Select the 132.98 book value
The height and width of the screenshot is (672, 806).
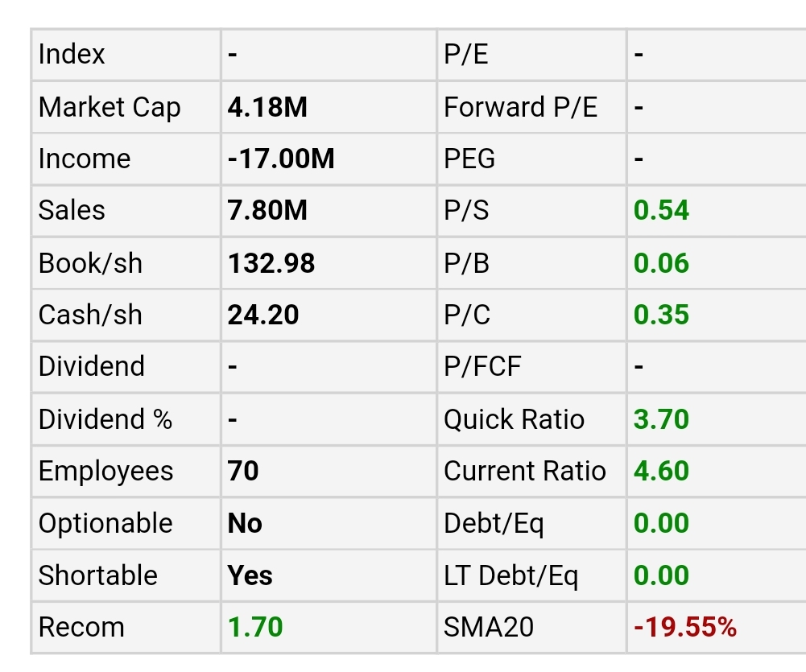[x=271, y=263]
